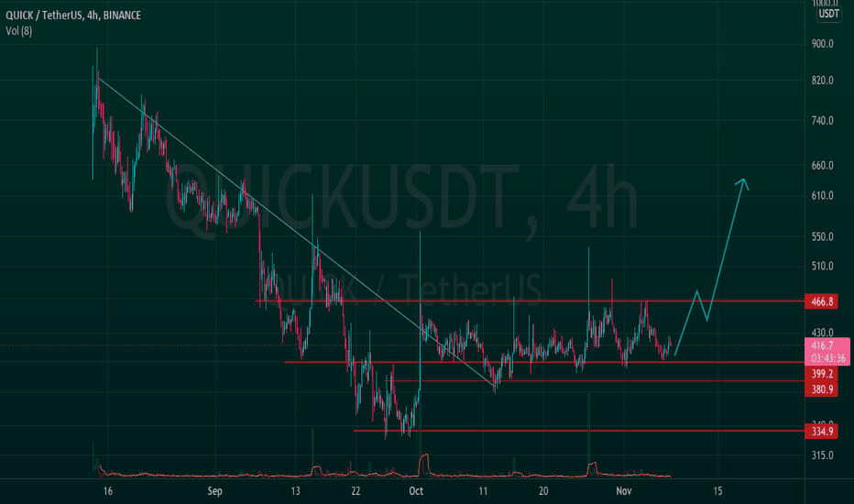Screen dimensions: 854x504
Task: Click the 610.0 price axis value
Action: [823, 195]
